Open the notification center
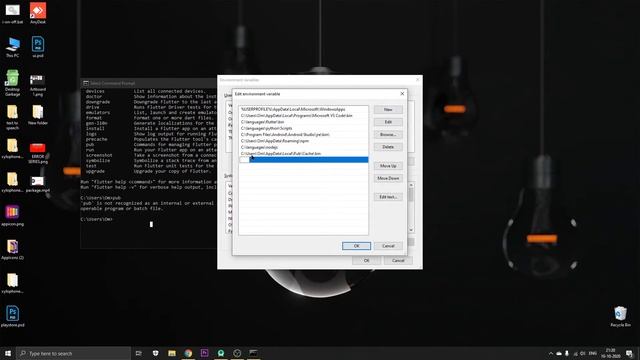Viewport: 640px width, 360px height. pyautogui.click(x=629, y=353)
